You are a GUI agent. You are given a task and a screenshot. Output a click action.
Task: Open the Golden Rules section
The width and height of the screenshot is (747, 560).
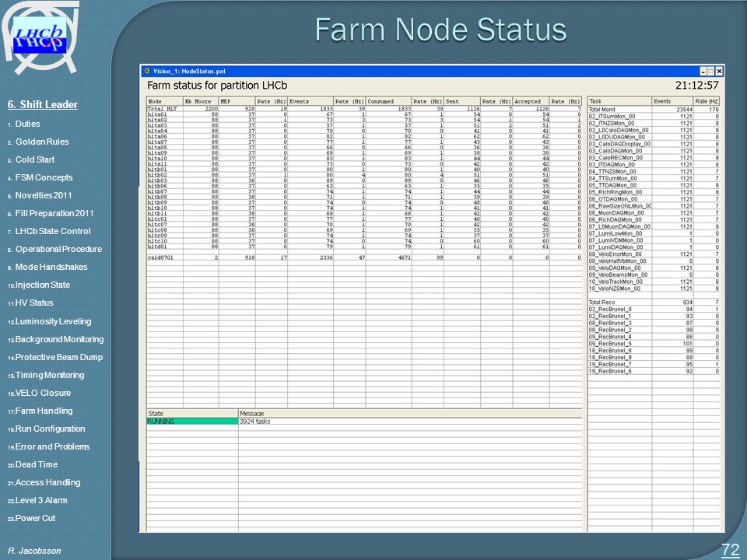point(42,142)
